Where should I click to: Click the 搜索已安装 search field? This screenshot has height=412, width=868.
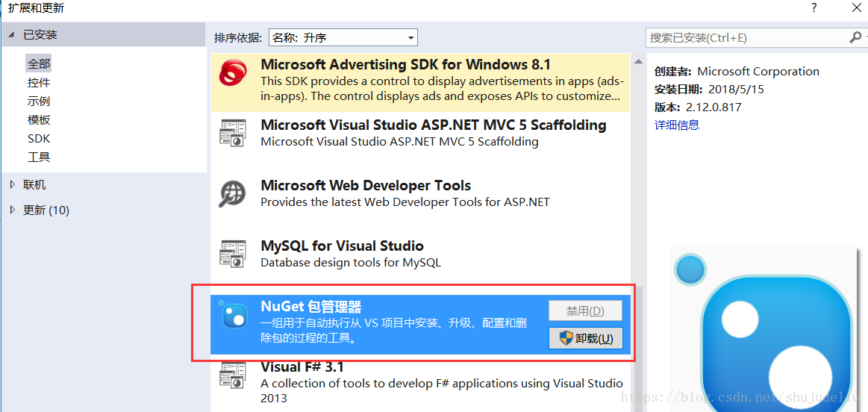pos(747,37)
